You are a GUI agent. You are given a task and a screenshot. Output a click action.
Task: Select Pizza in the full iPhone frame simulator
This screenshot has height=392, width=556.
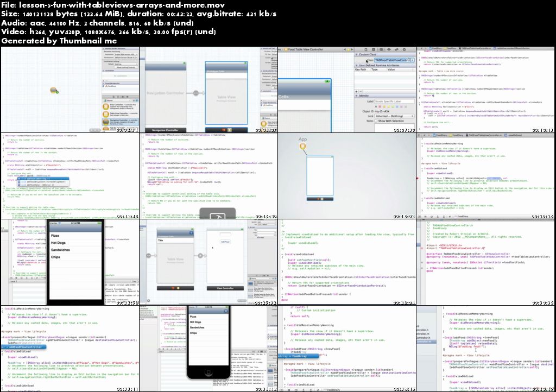point(208,317)
